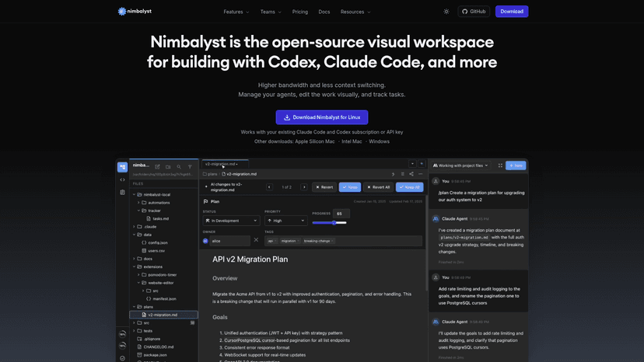Click the search icon in files panel
Image resolution: width=644 pixels, height=362 pixels.
point(179,167)
